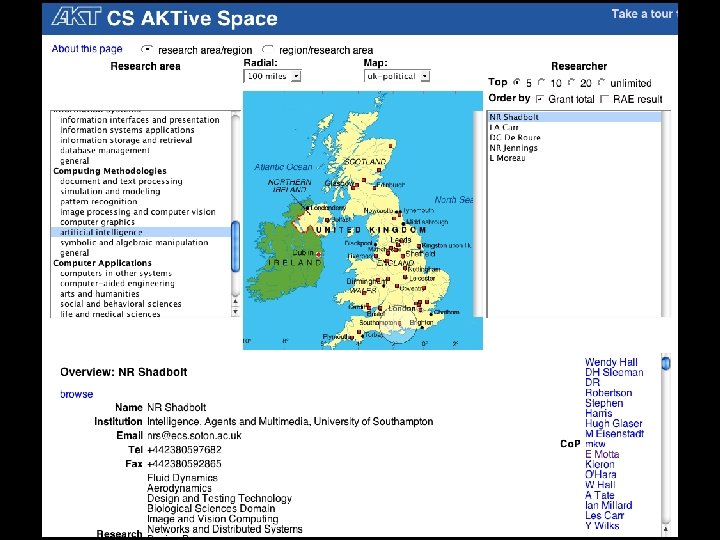Open M Eisenstadt CoP link
The width and height of the screenshot is (720, 540).
[x=614, y=433]
